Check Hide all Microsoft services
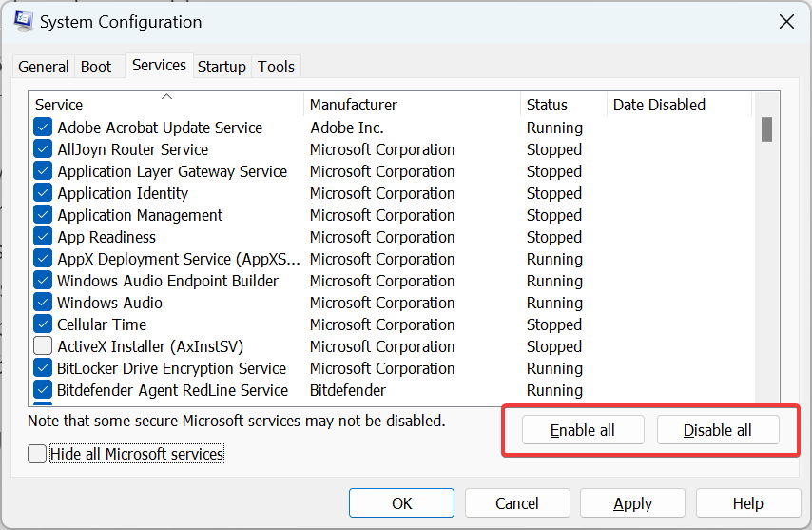This screenshot has height=530, width=812. tap(37, 454)
